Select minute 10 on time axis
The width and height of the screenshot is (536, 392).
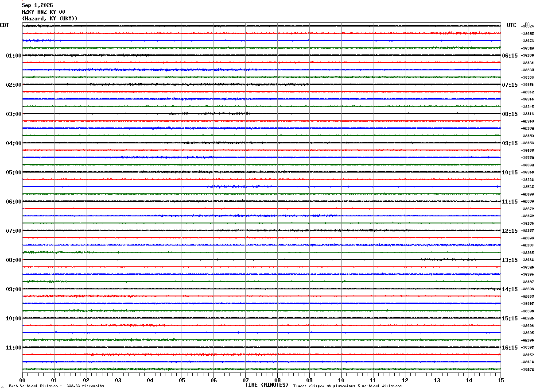coord(341,380)
